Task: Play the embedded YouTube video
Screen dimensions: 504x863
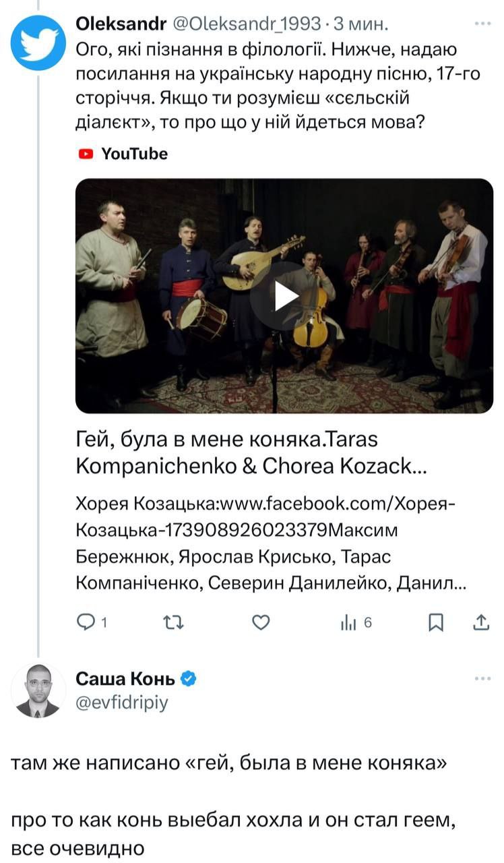Action: 284,295
